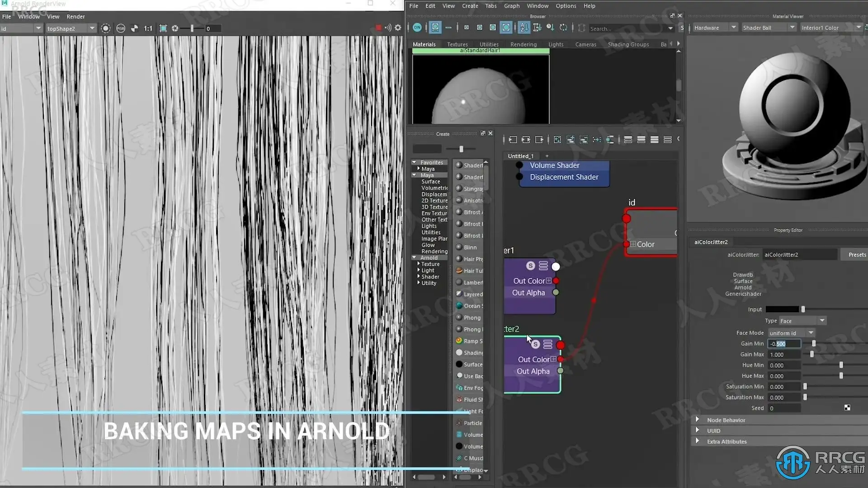Click the 1:1 real size zoom icon
This screenshot has height=488, width=868.
pos(148,28)
